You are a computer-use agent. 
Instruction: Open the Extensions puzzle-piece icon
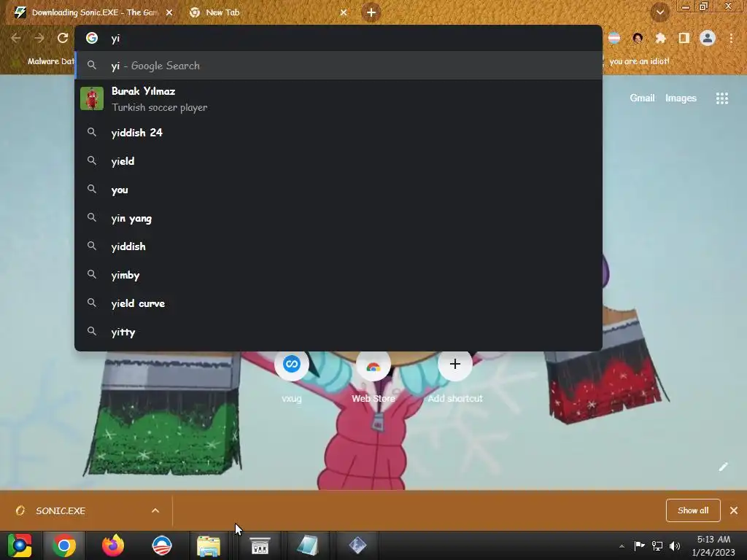660,38
